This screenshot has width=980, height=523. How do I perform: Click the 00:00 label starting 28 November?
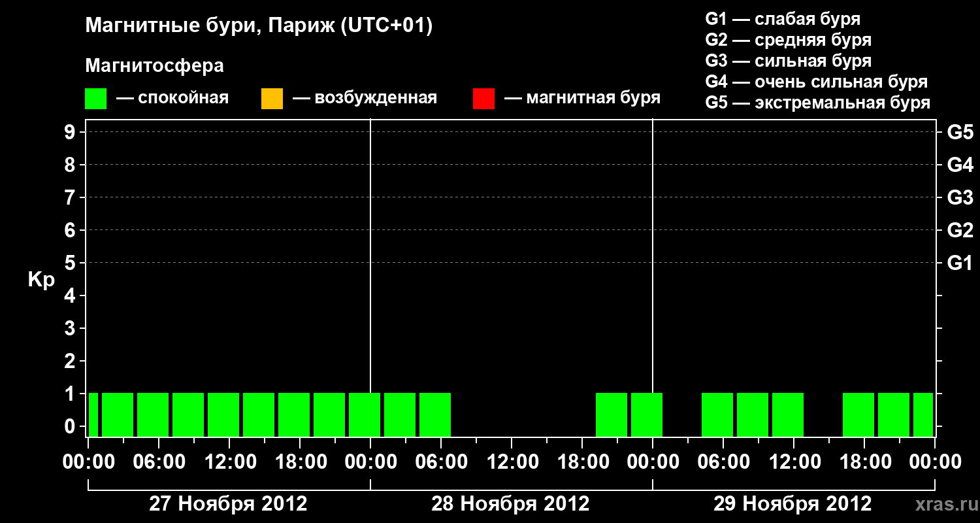(x=370, y=462)
